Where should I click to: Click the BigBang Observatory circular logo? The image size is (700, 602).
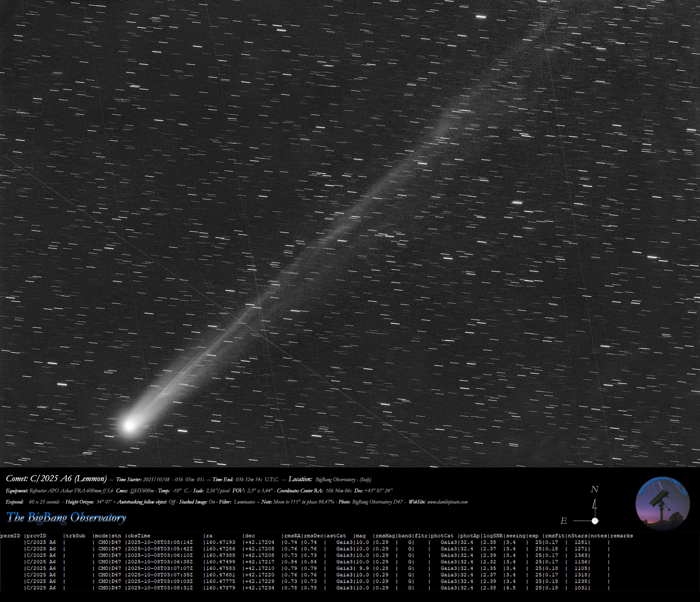662,503
